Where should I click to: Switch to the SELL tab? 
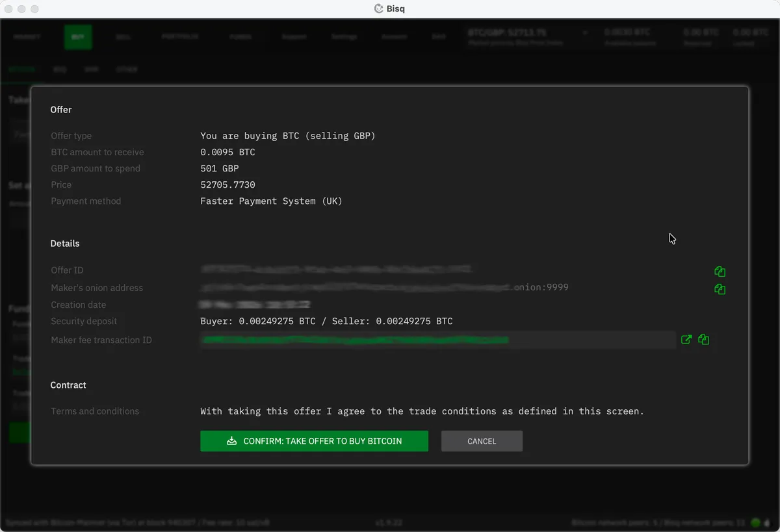coord(123,36)
